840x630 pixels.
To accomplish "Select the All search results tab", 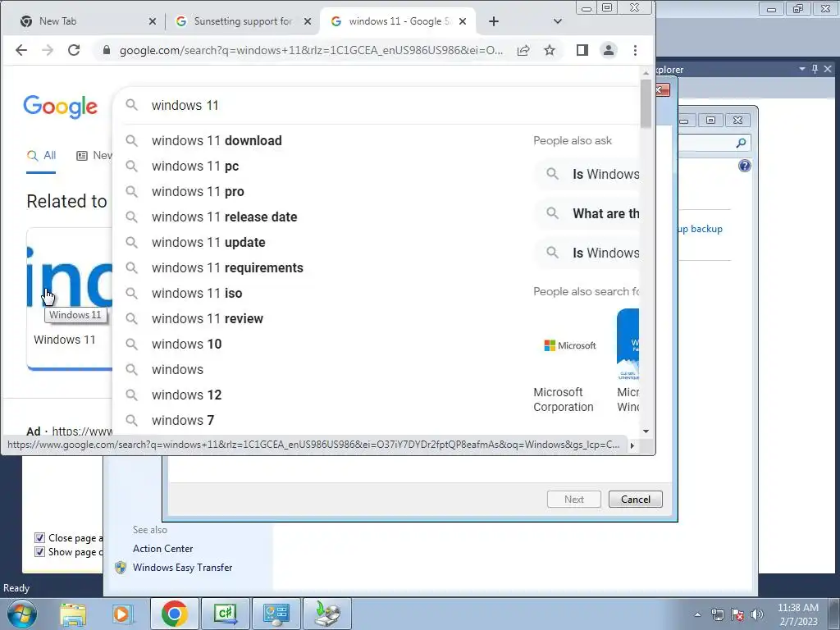I will (x=41, y=156).
